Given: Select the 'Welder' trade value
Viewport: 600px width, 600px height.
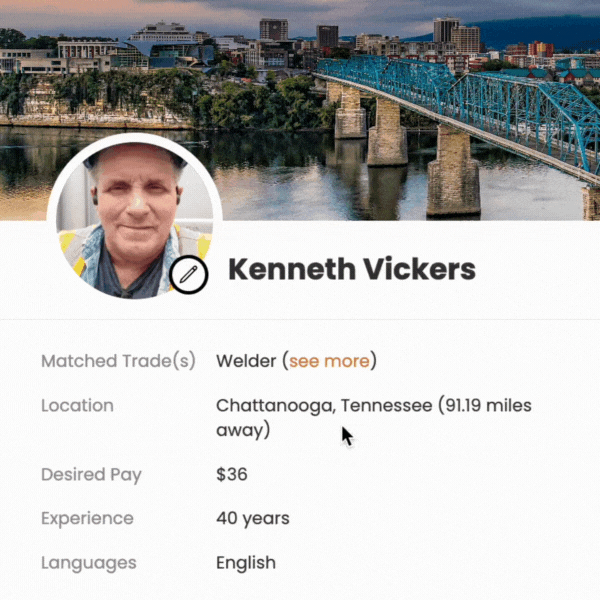Looking at the screenshot, I should tap(246, 361).
